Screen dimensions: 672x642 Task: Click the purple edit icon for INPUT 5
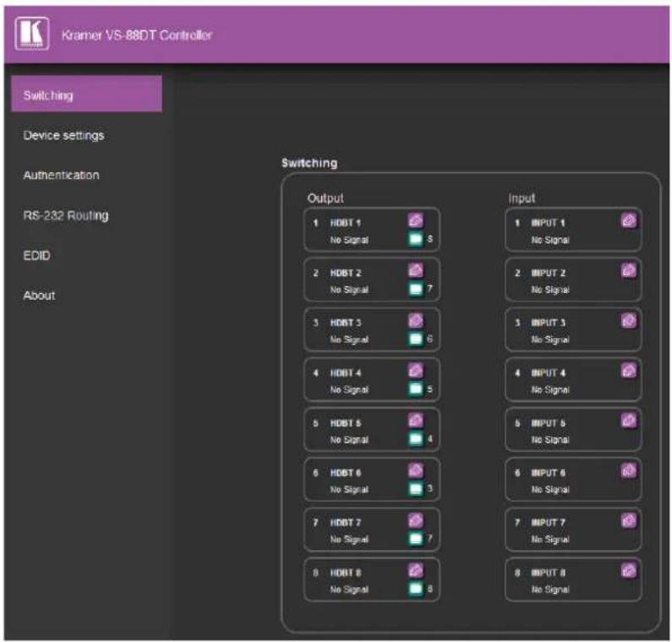point(629,421)
